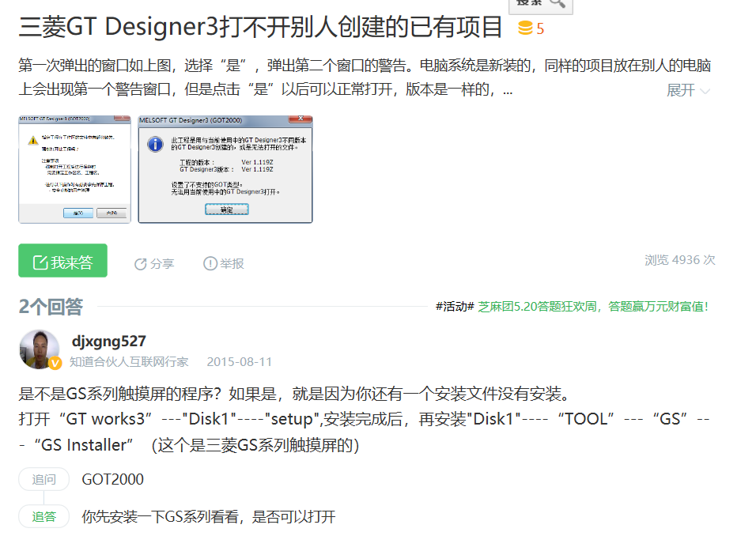Viewport: 756px width, 536px height.
Task: Click the question title about GT Designer3
Action: pyautogui.click(x=261, y=27)
